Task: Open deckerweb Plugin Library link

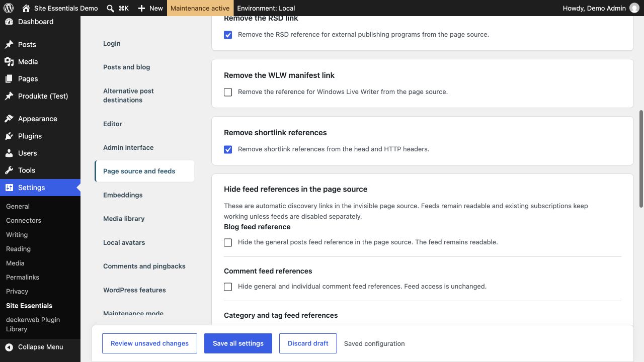Action: point(33,324)
